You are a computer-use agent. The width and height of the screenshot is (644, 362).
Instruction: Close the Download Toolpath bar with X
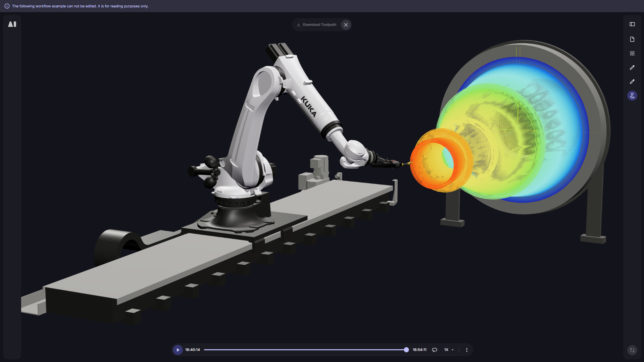(346, 25)
